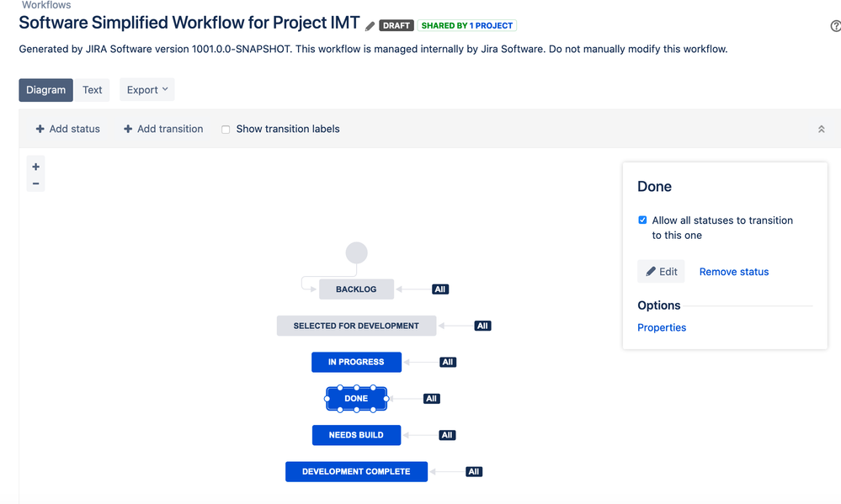Click the Workflows breadcrumb link
The image size is (841, 504).
click(46, 5)
